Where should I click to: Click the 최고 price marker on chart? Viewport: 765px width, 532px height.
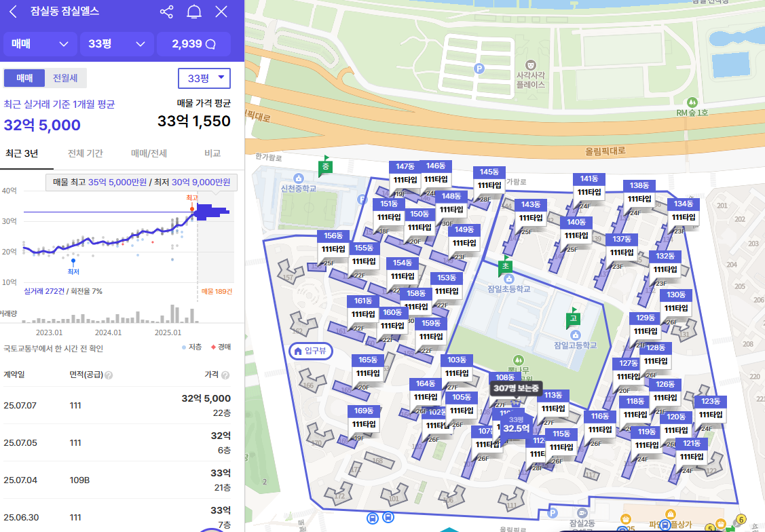click(x=192, y=209)
